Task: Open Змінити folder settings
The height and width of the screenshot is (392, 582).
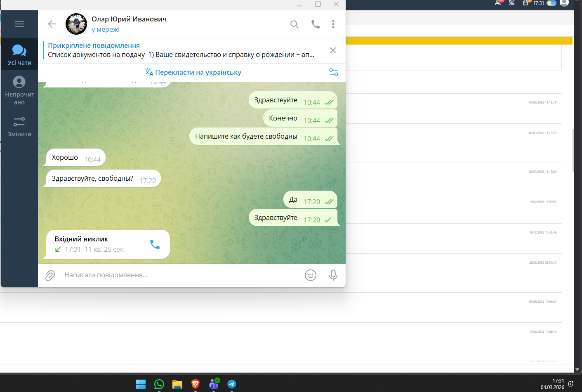Action: pyautogui.click(x=19, y=127)
